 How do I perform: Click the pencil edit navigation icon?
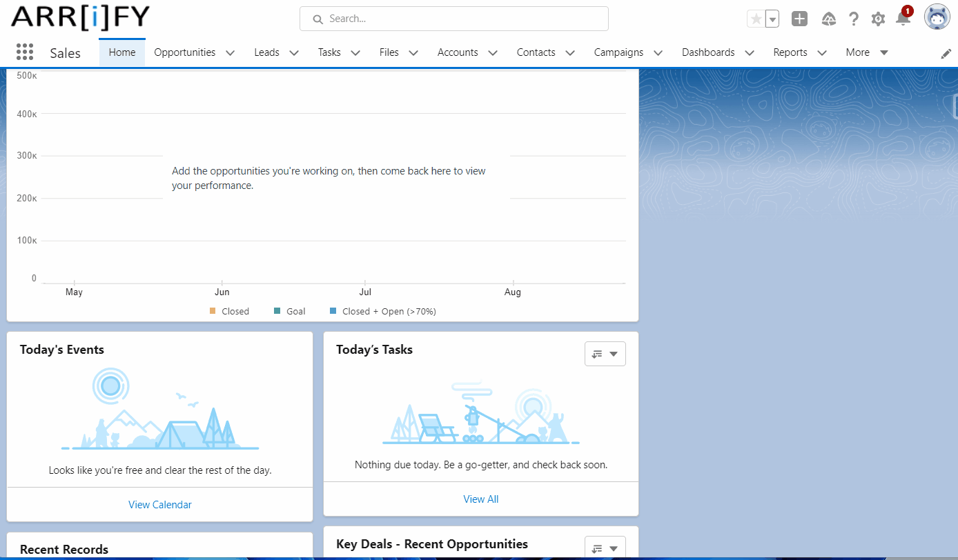(x=946, y=54)
